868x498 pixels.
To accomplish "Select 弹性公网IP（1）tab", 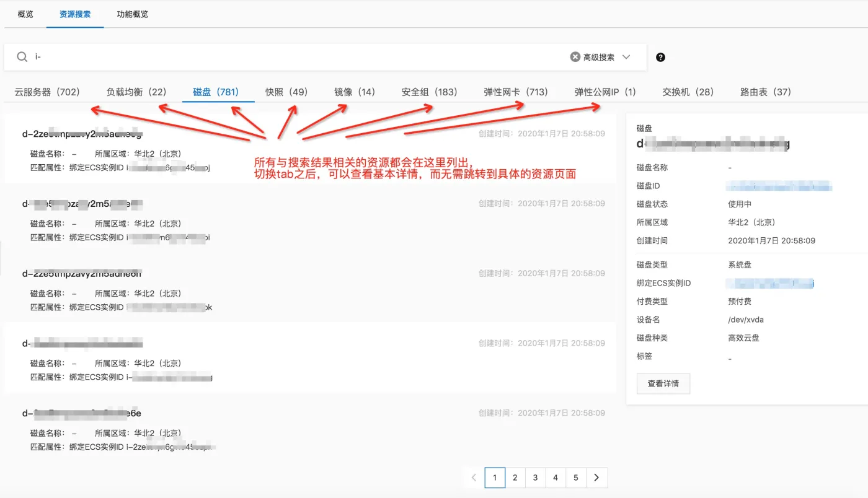I will point(606,92).
